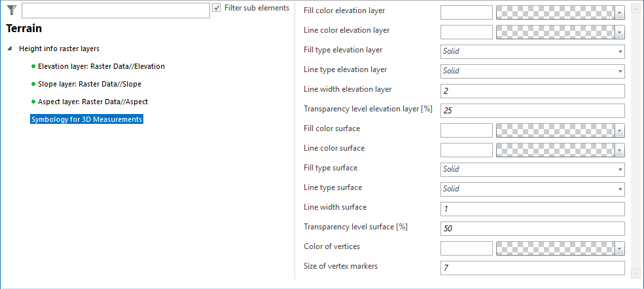
Task: Toggle the Filter sub elements checkbox
Action: [217, 9]
